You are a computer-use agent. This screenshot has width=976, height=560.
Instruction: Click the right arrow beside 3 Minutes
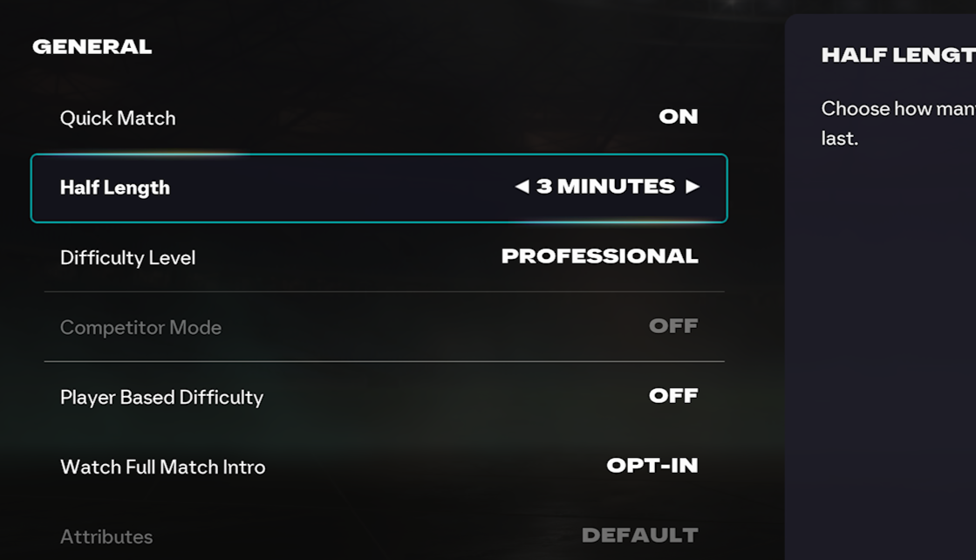pos(693,187)
